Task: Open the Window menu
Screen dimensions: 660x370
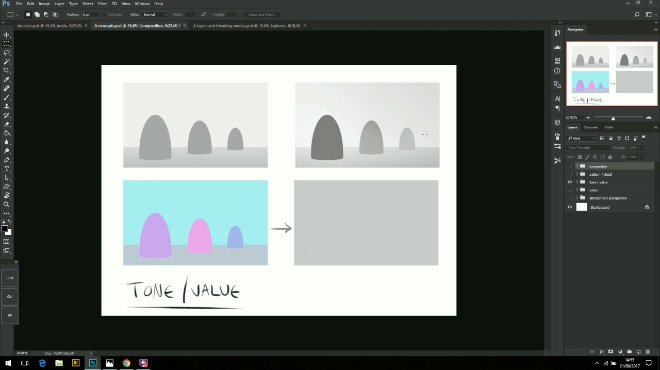Action: pos(142,3)
